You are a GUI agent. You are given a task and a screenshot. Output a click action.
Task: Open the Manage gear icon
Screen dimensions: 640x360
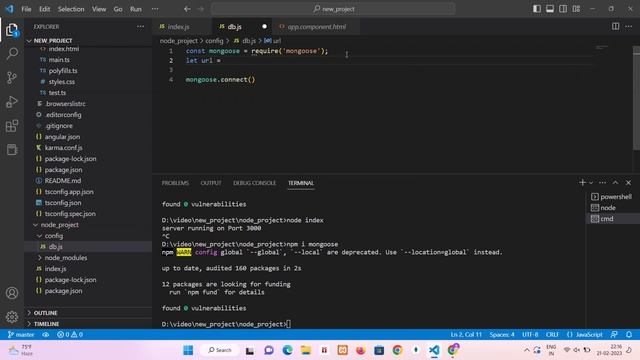pos(12,316)
